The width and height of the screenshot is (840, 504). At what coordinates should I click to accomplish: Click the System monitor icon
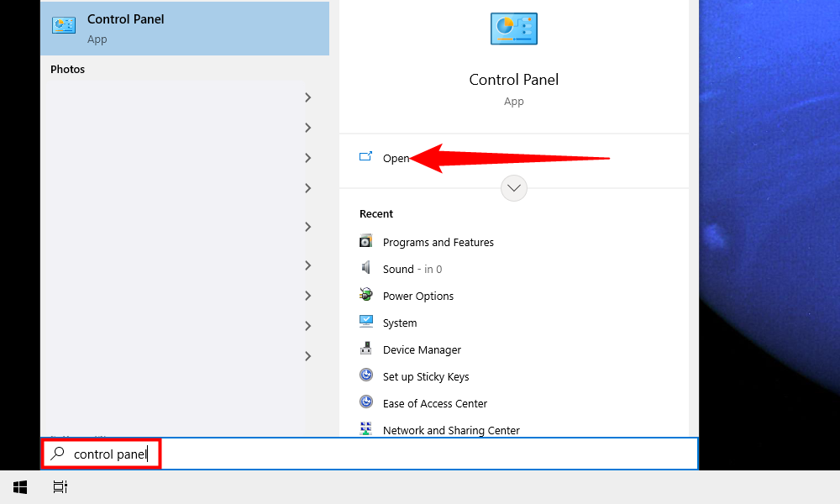pyautogui.click(x=365, y=322)
